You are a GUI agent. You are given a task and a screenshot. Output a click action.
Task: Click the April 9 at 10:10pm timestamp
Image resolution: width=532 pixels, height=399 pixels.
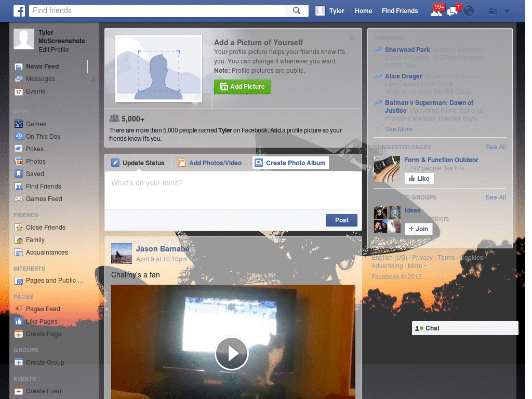click(162, 259)
